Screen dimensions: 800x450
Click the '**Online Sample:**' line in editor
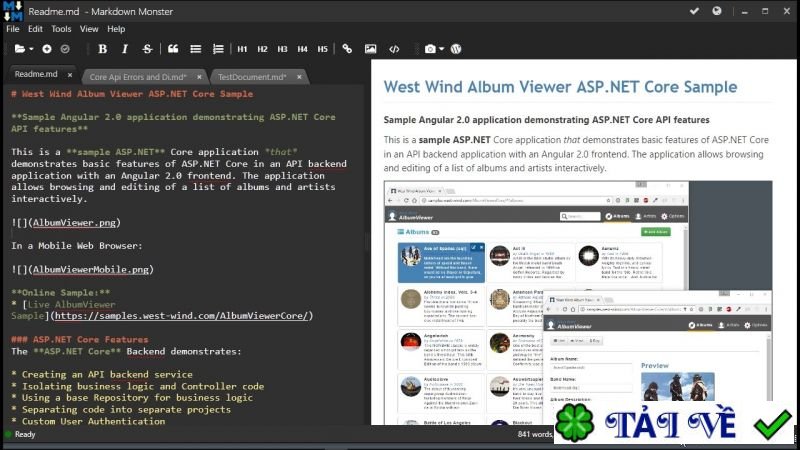pyautogui.click(x=61, y=292)
